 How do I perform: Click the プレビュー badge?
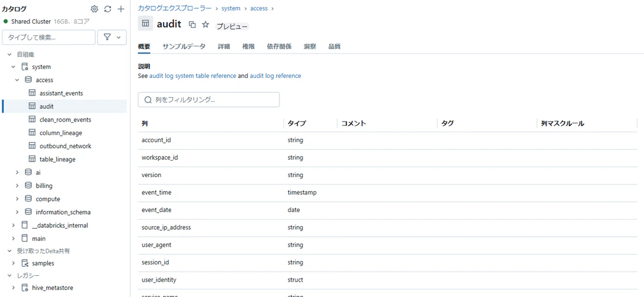point(232,26)
